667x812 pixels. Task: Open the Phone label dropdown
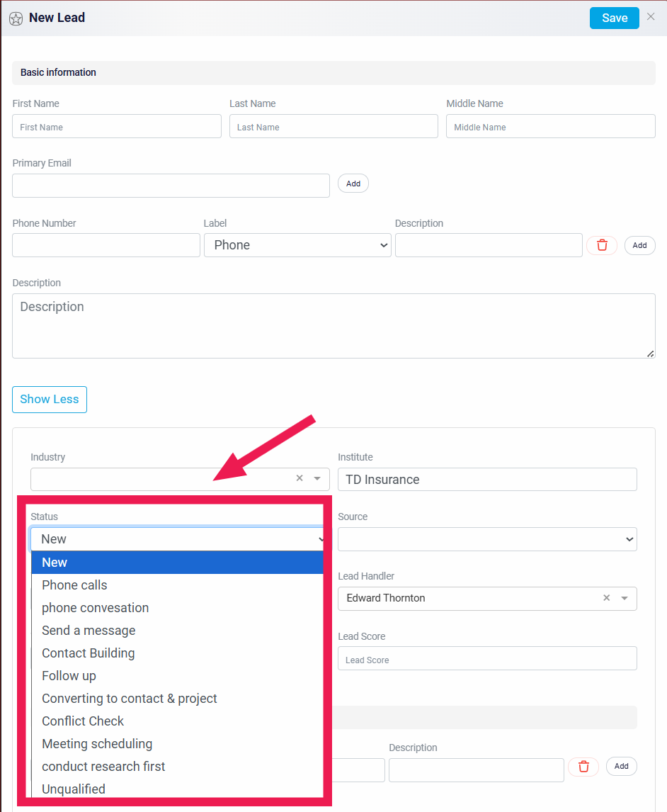click(297, 245)
